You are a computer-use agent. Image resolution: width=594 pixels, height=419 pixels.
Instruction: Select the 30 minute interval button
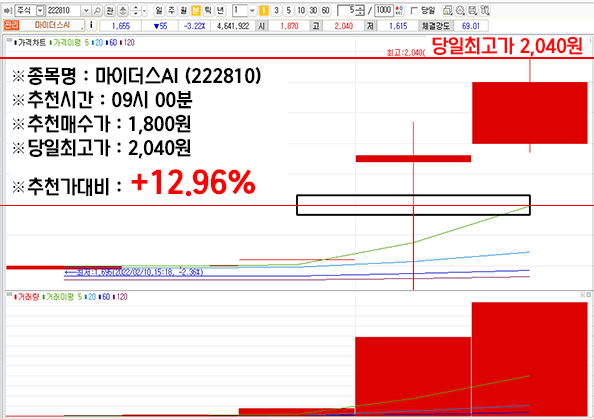313,11
